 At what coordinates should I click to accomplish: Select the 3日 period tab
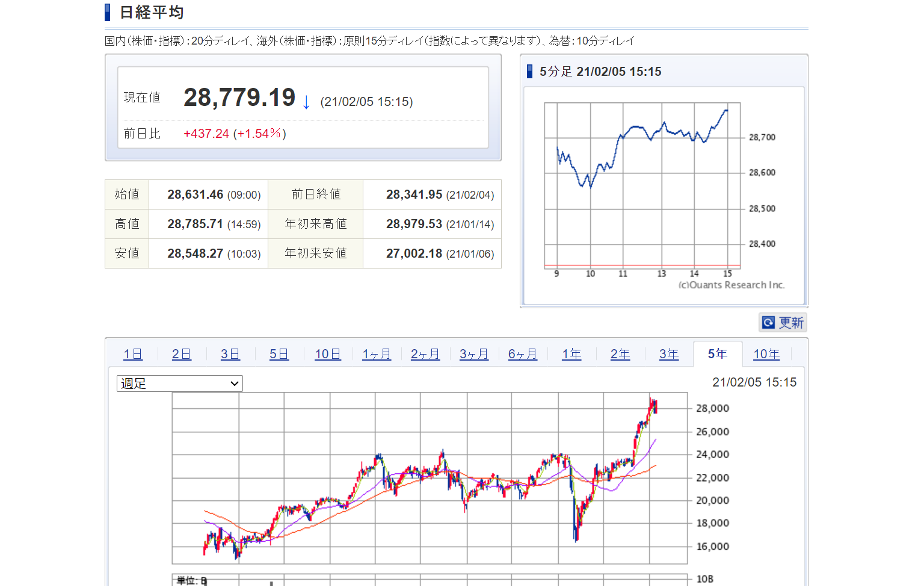tap(230, 354)
